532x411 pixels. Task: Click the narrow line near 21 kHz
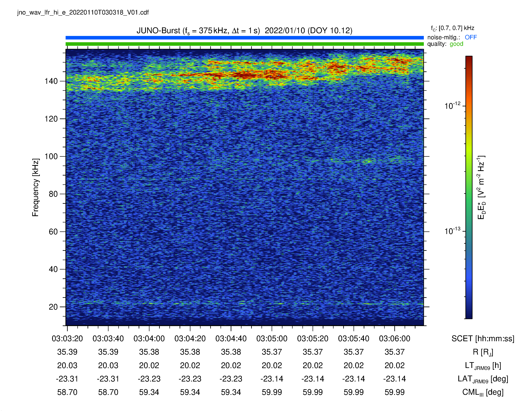245,304
